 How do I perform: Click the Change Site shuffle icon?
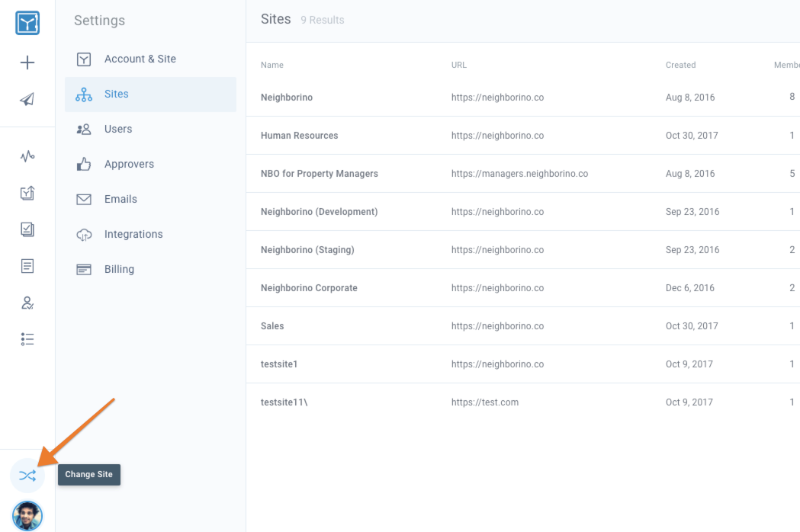(27, 476)
